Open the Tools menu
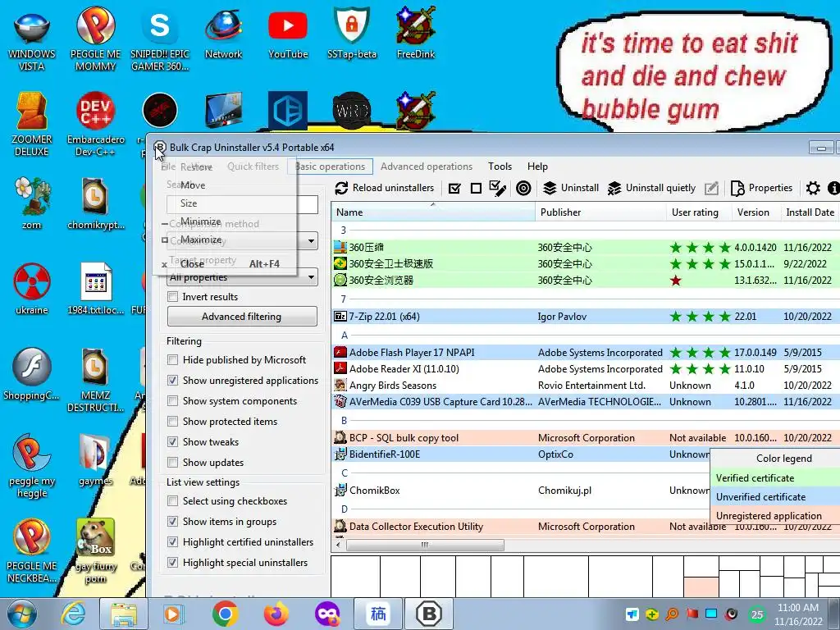The height and width of the screenshot is (630, 840). [x=500, y=167]
